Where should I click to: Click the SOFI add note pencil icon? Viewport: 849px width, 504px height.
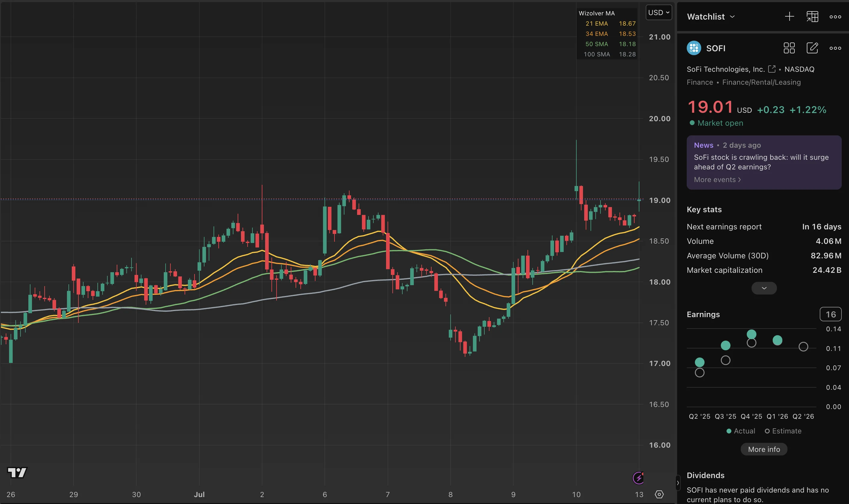pos(812,48)
